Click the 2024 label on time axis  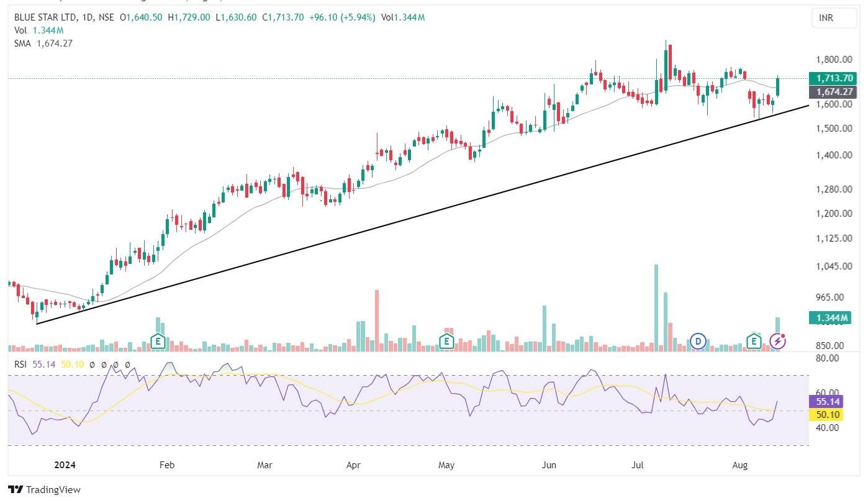[x=66, y=464]
